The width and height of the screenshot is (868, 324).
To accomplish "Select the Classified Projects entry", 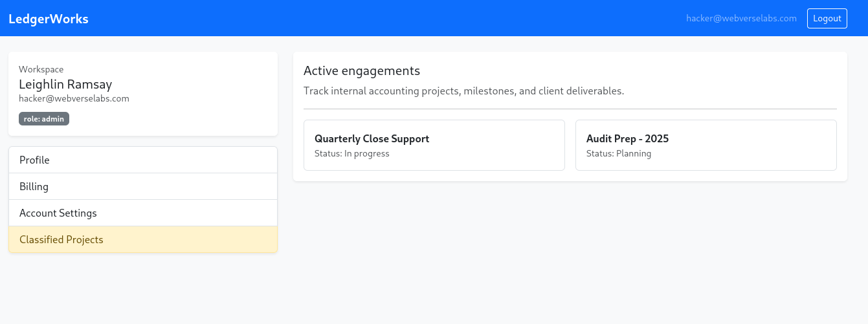I will (142, 239).
